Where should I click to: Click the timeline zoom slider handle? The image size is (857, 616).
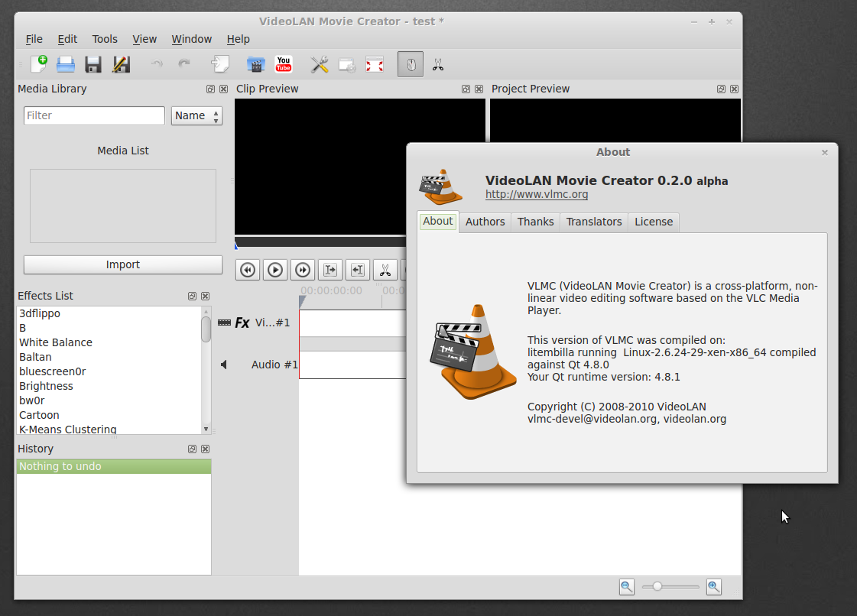(657, 586)
